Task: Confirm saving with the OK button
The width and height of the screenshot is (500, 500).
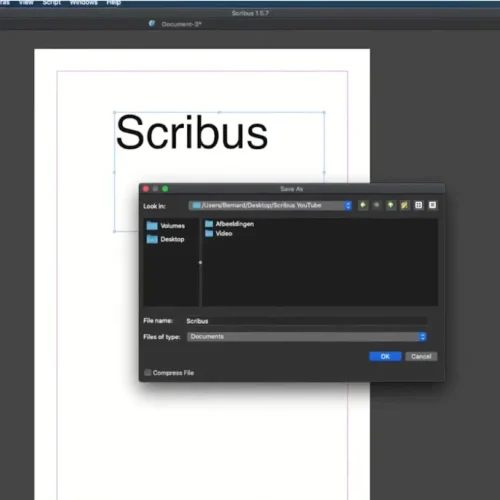Action: tap(385, 356)
